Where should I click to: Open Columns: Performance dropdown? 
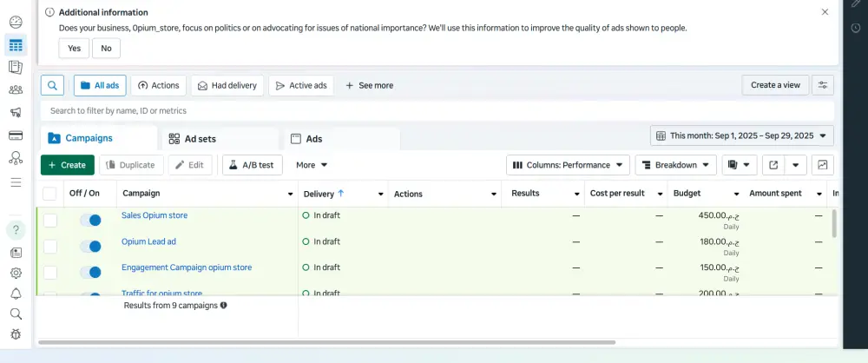pos(568,165)
